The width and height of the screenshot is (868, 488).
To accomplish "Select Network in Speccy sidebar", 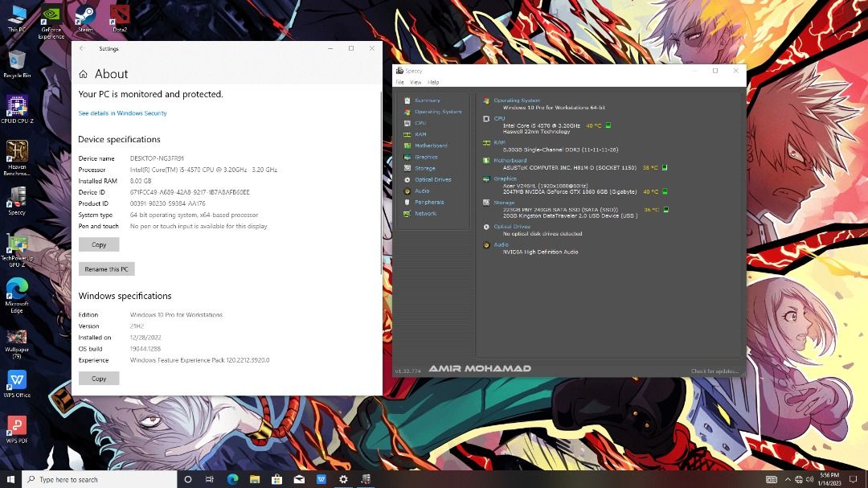I will pyautogui.click(x=425, y=213).
